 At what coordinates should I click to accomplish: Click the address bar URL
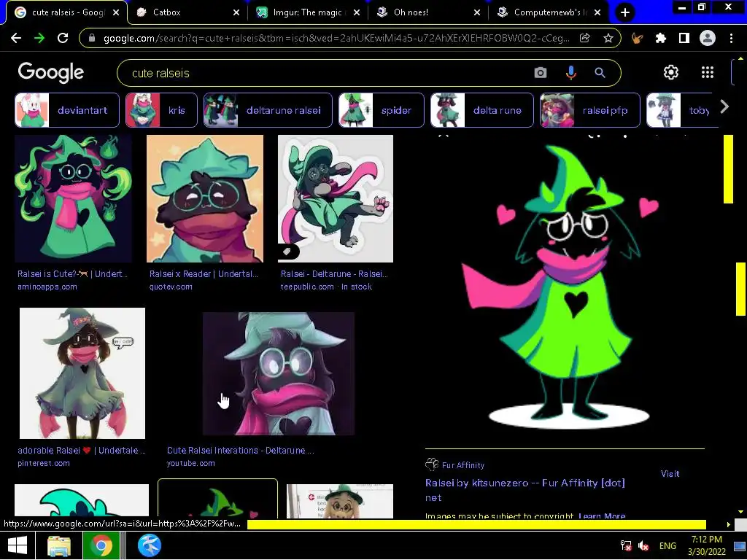(336, 38)
